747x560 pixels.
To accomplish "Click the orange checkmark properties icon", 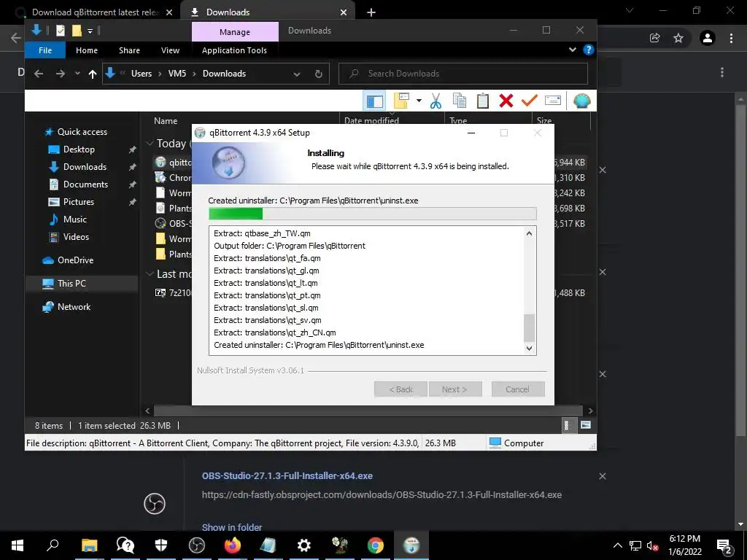I will (x=530, y=101).
